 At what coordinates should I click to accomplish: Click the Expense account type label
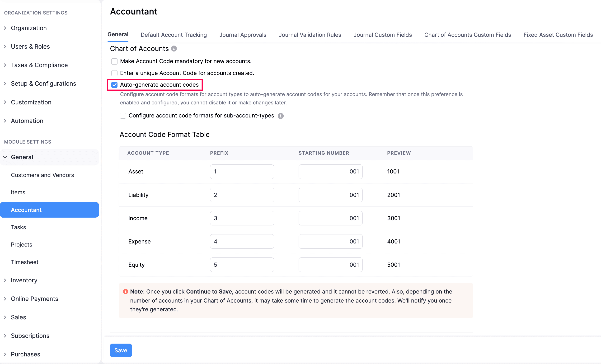139,242
